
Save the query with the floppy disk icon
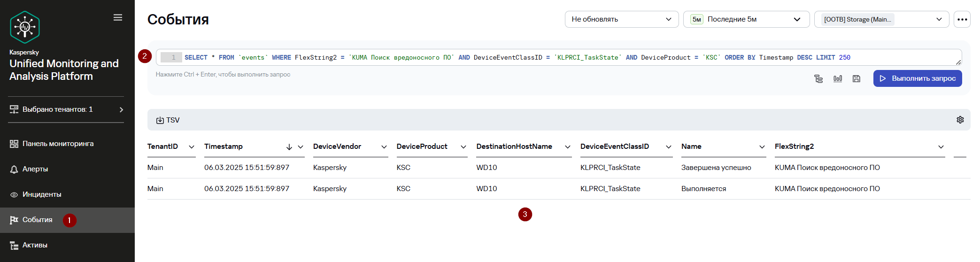[857, 79]
